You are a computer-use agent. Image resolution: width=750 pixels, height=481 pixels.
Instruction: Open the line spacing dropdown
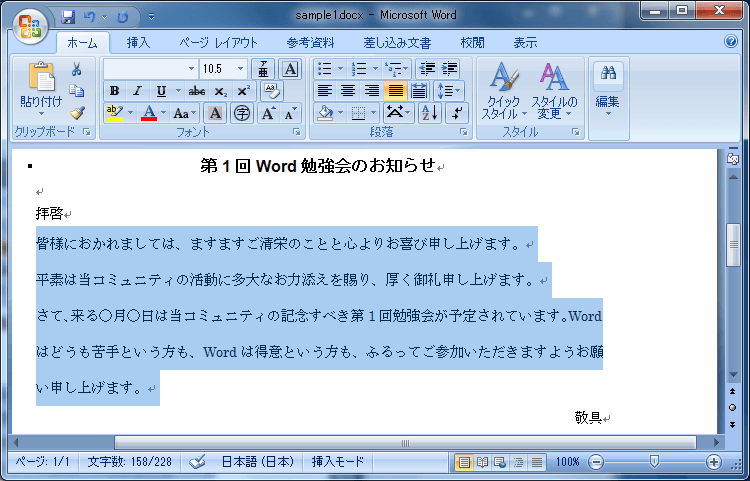(x=448, y=91)
